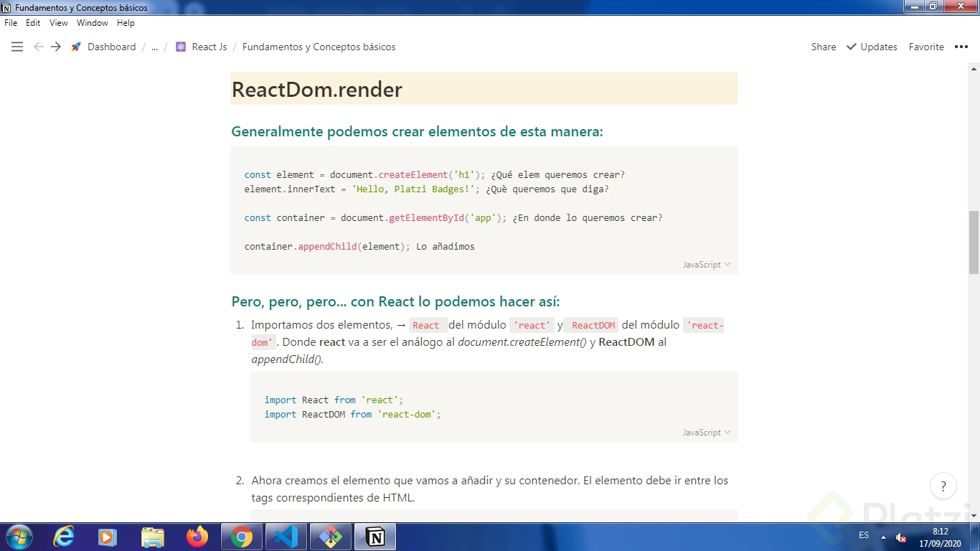Open the Dashboard breadcrumb with rocket icon

103,47
